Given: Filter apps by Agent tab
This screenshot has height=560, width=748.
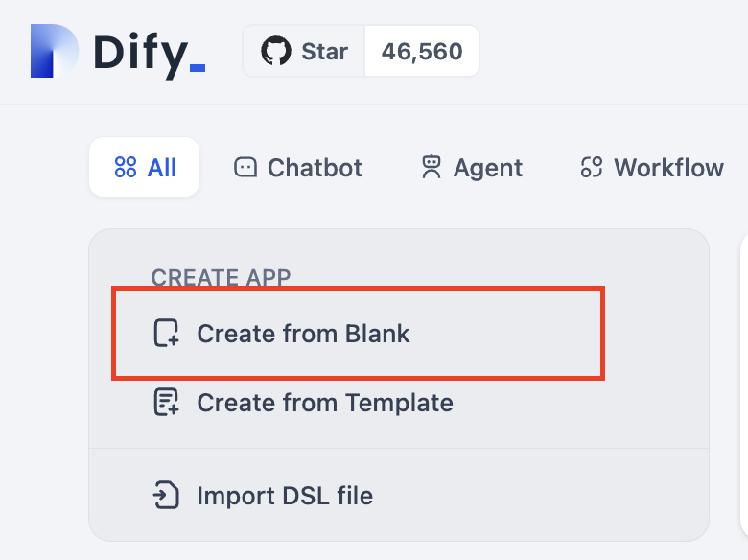Looking at the screenshot, I should pos(487,168).
